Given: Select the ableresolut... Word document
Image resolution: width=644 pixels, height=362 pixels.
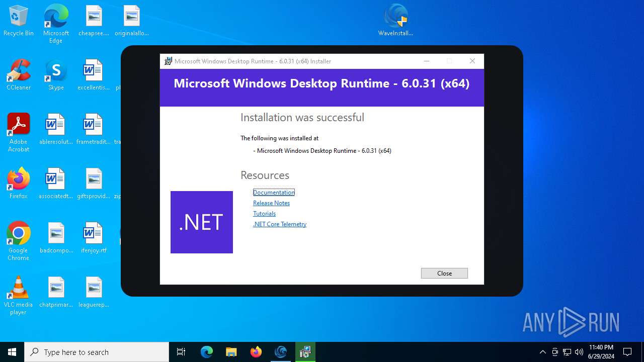Looking at the screenshot, I should click(56, 130).
